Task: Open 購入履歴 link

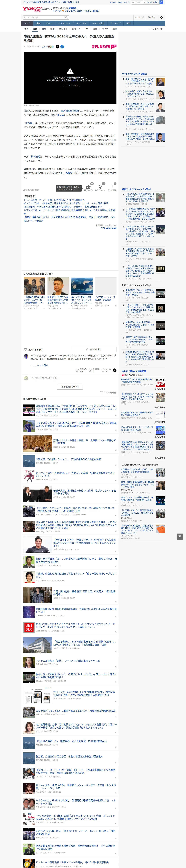Action: [152, 18]
